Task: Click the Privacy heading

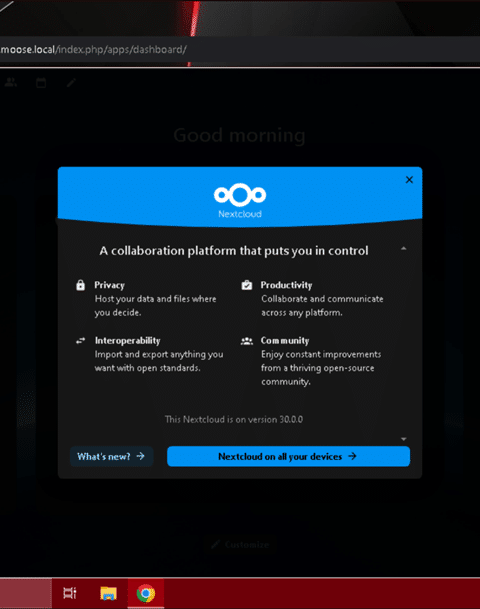Action: point(110,285)
